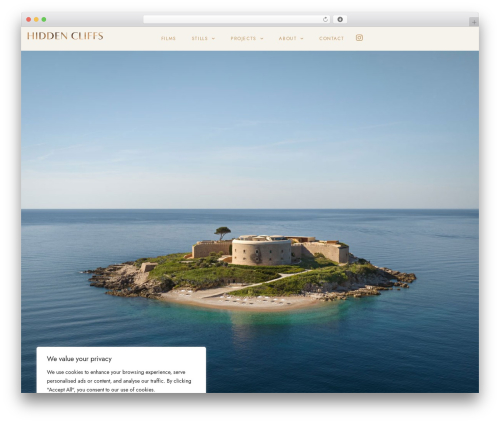
Task: Expand the Projects dropdown arrow
Action: click(262, 39)
